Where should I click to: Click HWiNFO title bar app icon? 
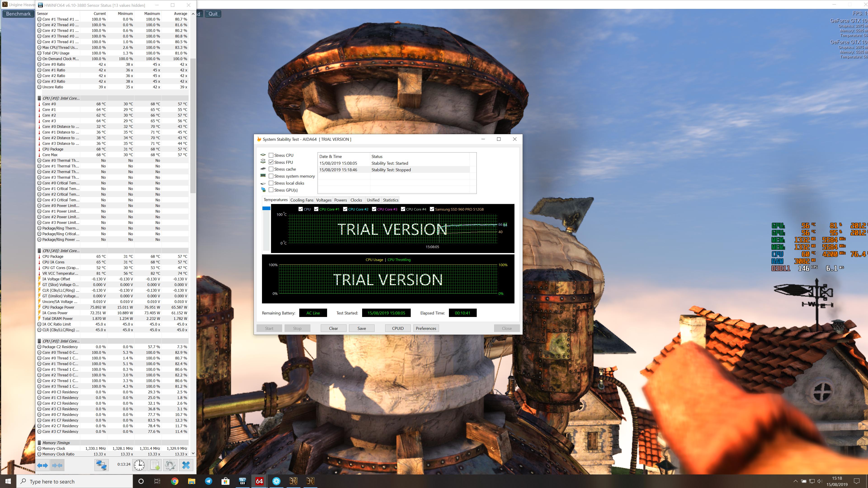coord(40,5)
